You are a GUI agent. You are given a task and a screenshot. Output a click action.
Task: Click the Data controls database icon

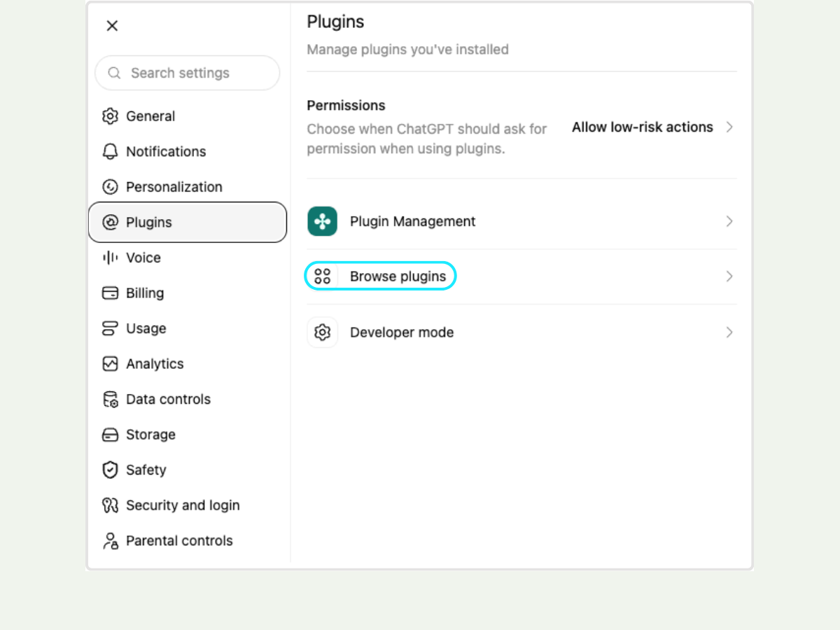[110, 399]
